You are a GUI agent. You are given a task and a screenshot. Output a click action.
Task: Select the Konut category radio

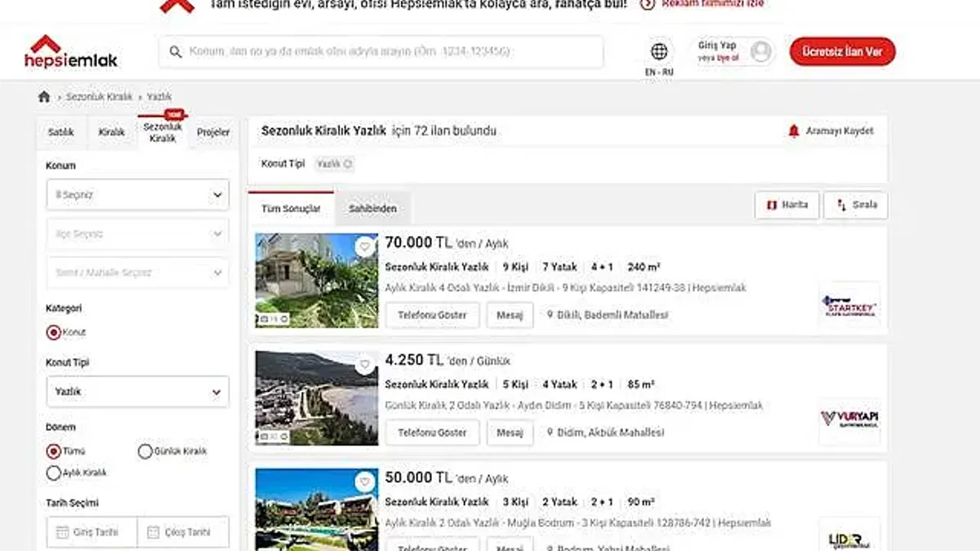[x=54, y=332]
